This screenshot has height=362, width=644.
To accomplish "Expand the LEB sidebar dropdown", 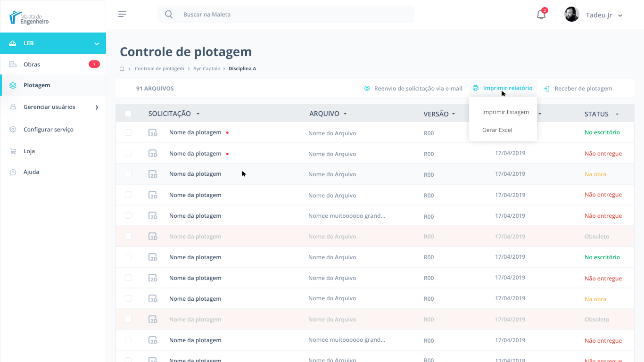I will click(x=97, y=43).
